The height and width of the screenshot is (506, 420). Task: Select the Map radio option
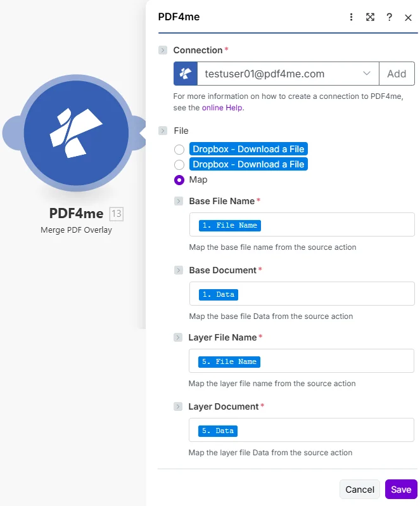click(x=179, y=179)
